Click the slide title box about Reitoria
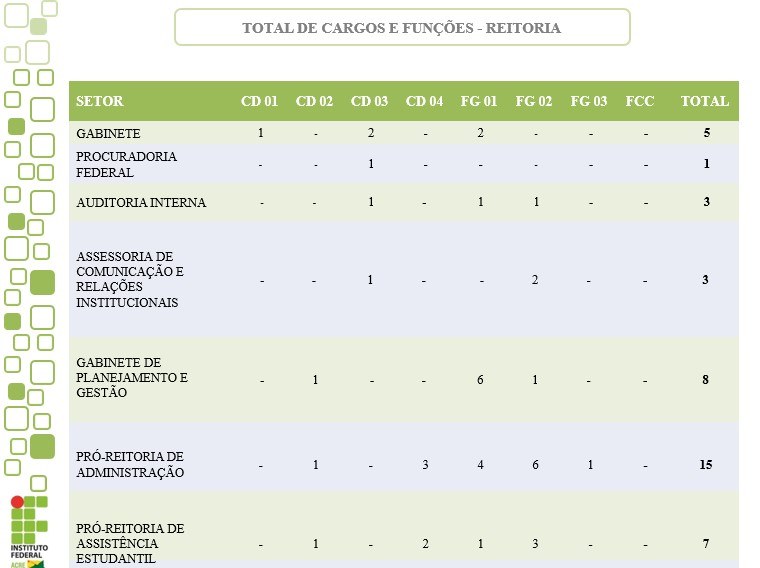The image size is (760, 568). click(402, 28)
